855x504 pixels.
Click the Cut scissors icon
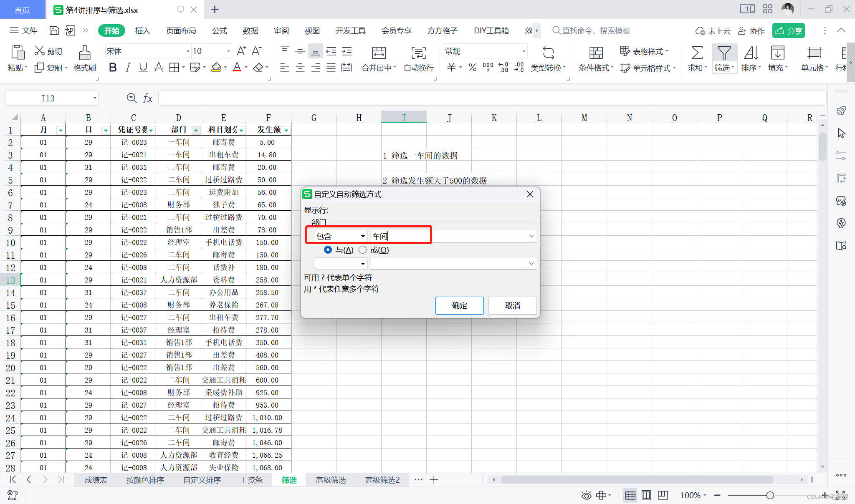(40, 51)
